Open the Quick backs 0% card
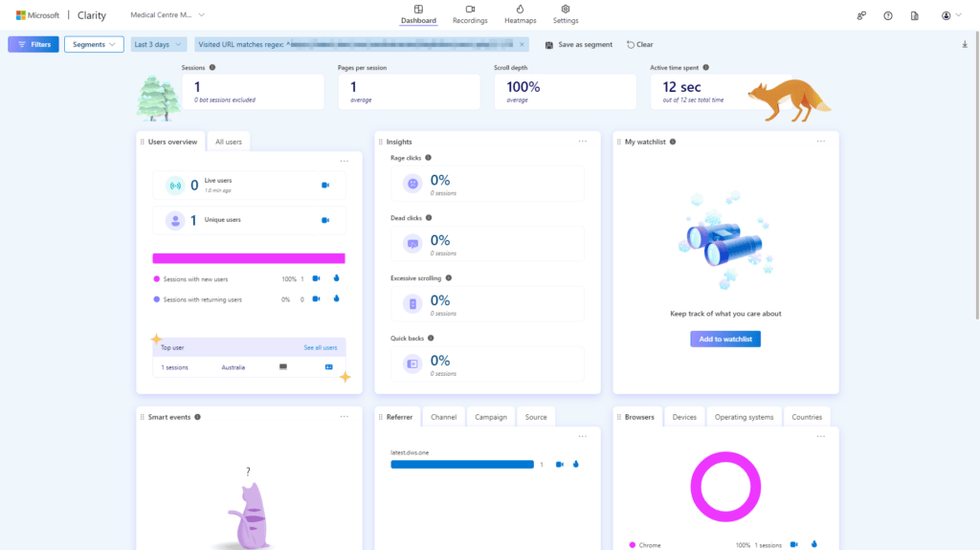 click(x=487, y=364)
